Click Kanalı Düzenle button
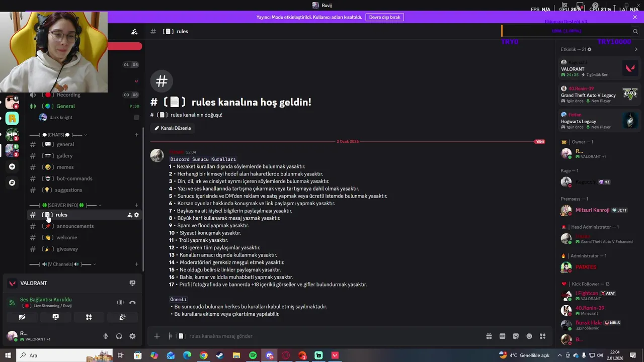This screenshot has height=362, width=644. click(173, 128)
